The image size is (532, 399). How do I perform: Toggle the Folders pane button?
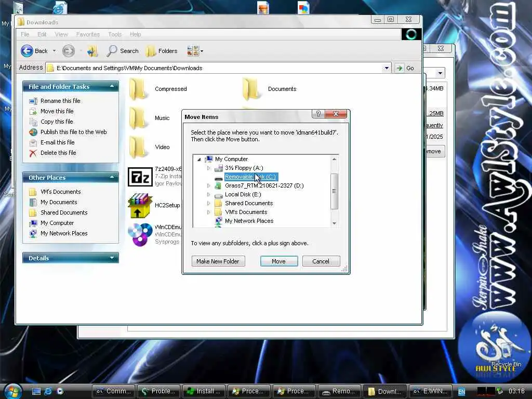[162, 51]
